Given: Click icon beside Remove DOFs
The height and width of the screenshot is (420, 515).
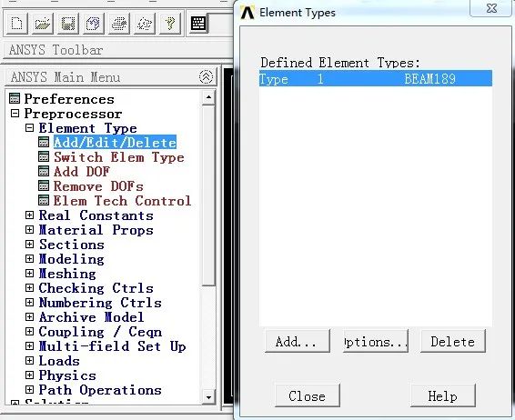Looking at the screenshot, I should [44, 185].
